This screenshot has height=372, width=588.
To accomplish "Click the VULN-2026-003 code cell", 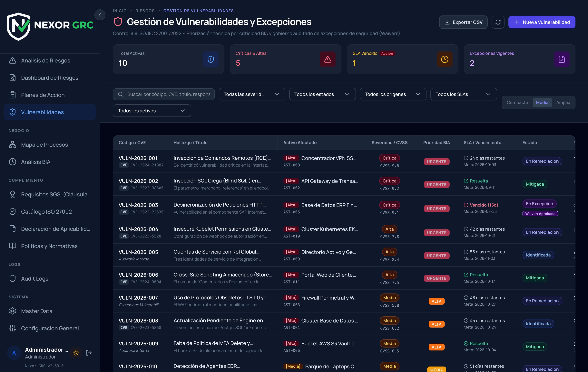I will click(138, 205).
